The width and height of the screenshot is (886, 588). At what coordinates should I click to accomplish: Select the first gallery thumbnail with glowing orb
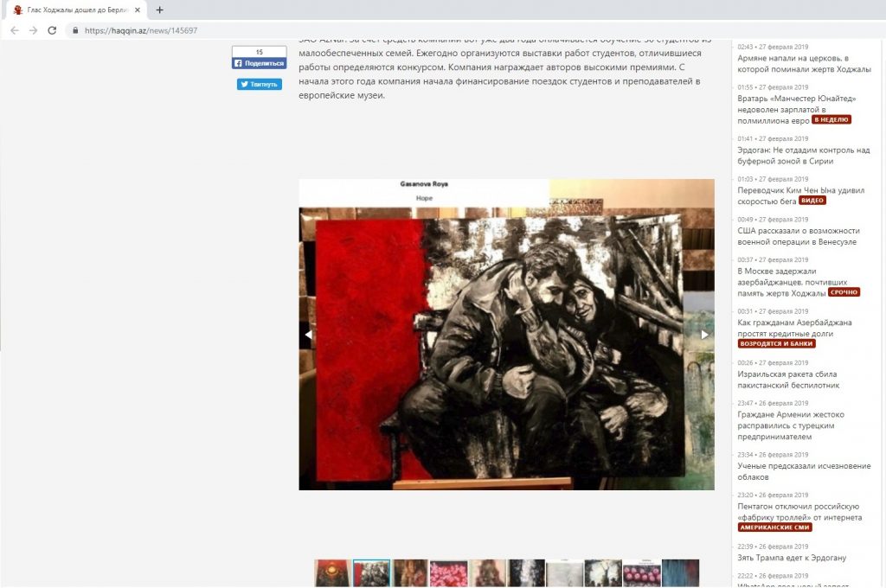pyautogui.click(x=333, y=573)
